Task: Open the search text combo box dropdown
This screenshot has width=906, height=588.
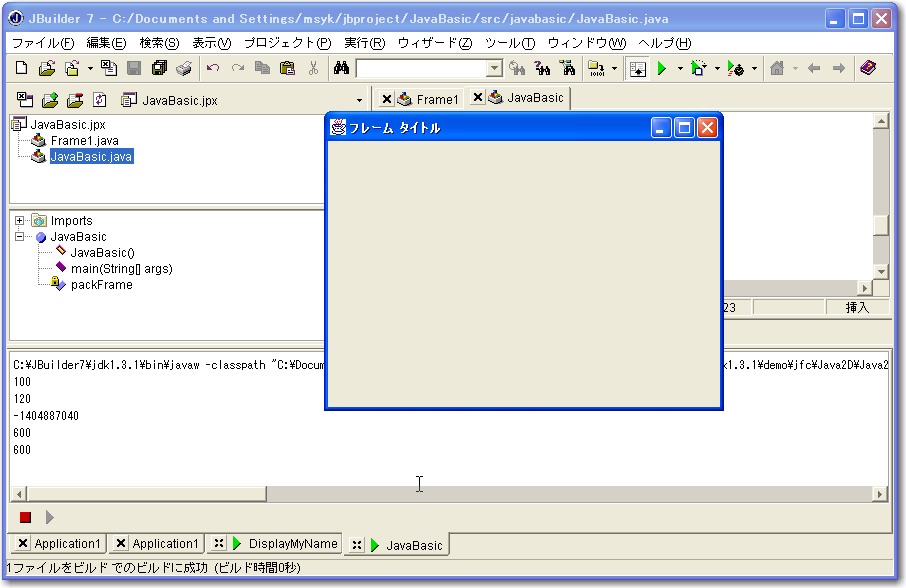Action: [494, 68]
